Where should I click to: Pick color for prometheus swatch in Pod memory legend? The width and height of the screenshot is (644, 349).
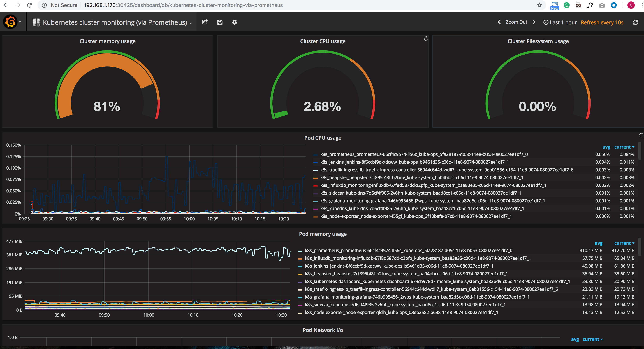[x=300, y=251]
